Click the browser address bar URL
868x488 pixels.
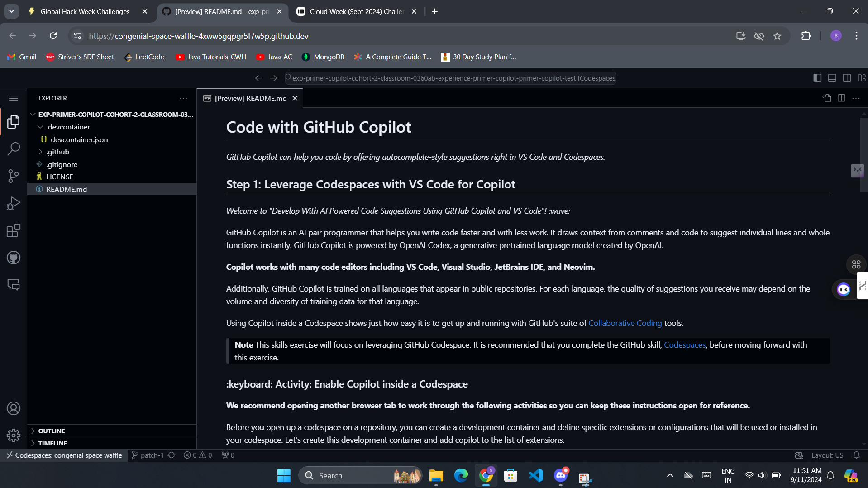click(199, 36)
